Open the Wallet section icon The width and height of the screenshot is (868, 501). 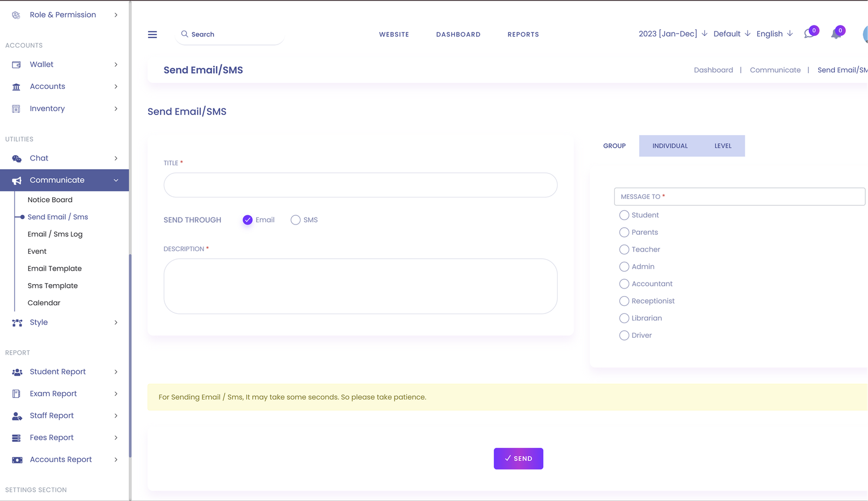(x=16, y=64)
